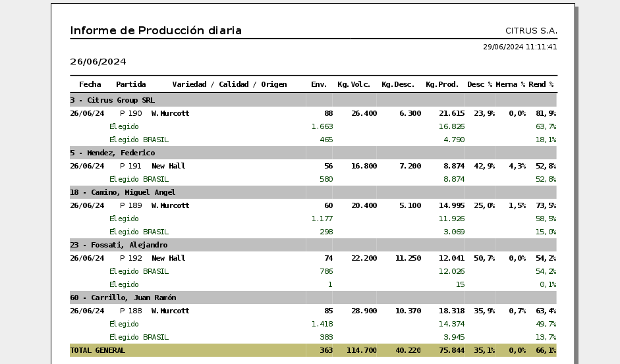The height and width of the screenshot is (364, 620).
Task: Click Elegido Kg.Prod. value '16.826'
Action: coord(452,126)
